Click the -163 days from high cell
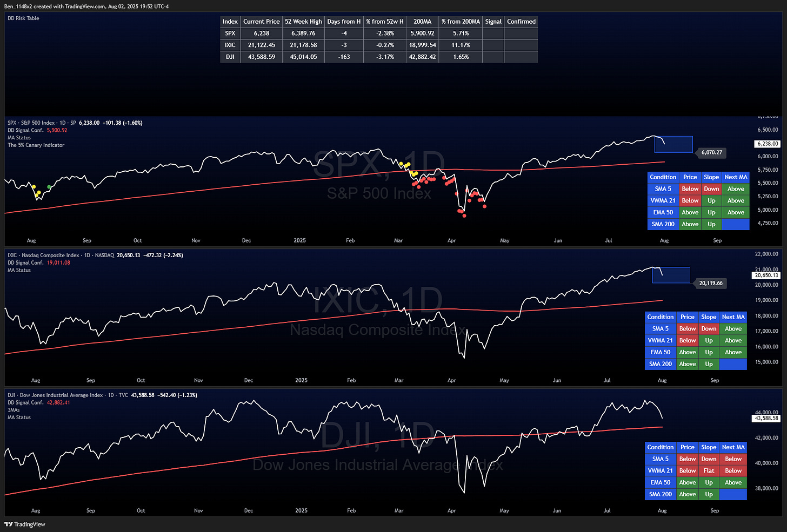 [x=344, y=57]
